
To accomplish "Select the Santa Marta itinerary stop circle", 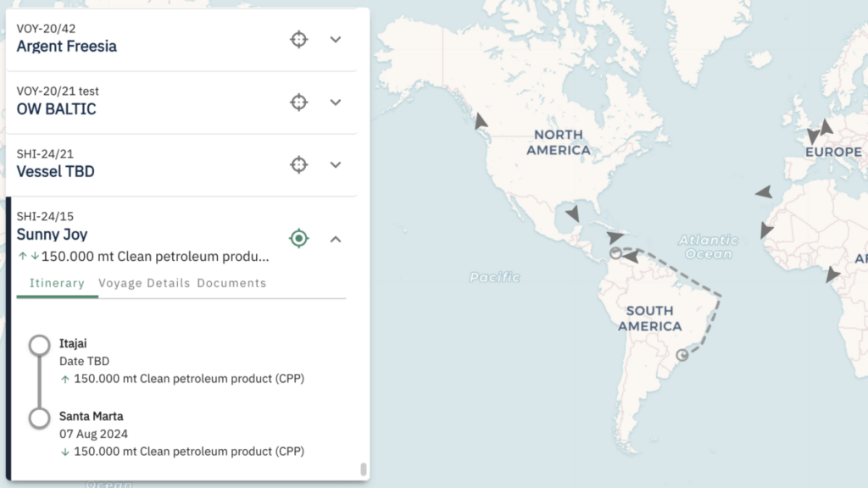I will [x=39, y=418].
